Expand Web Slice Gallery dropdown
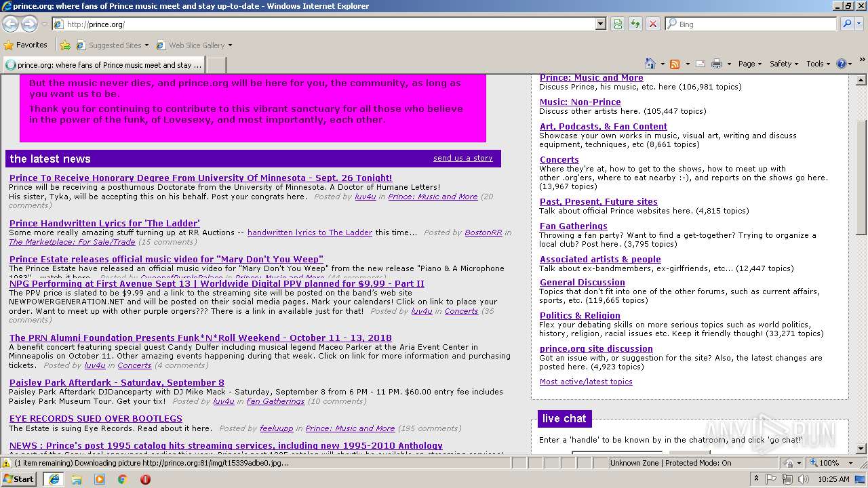 [x=230, y=45]
